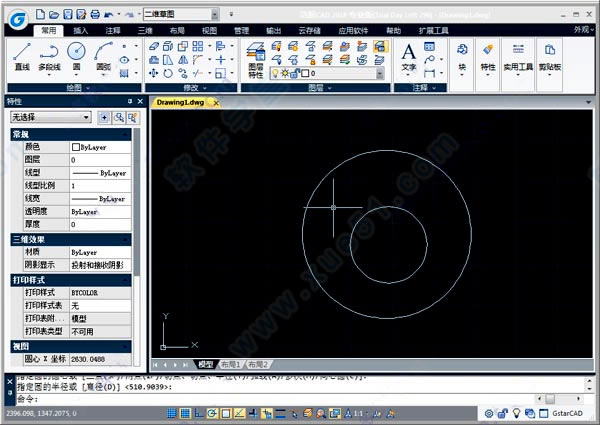Toggle the toolbar lock icon in status bar
Screen dimensions: 600x425
tap(502, 413)
